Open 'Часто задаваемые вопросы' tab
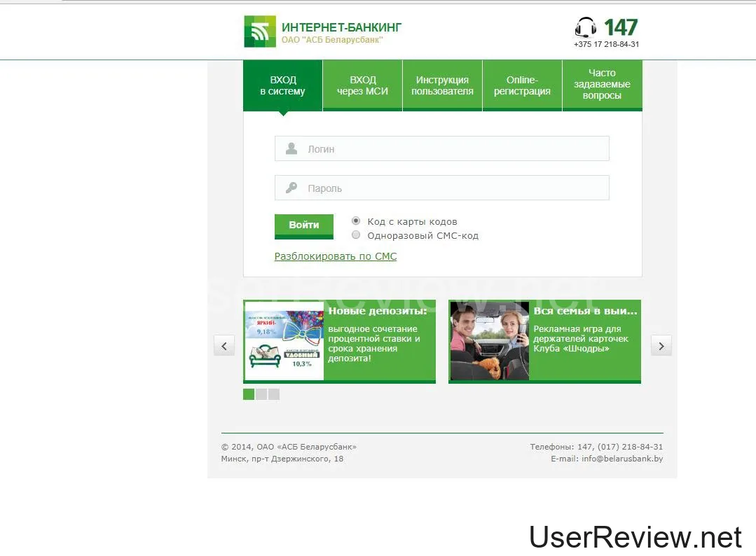Screen dimensions: 756x556 602,85
